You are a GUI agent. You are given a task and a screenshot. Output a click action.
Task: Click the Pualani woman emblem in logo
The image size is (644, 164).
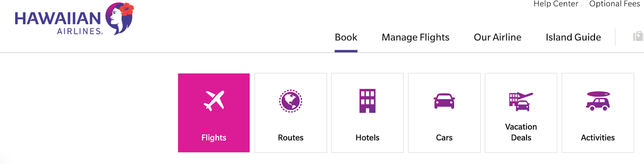point(119,18)
